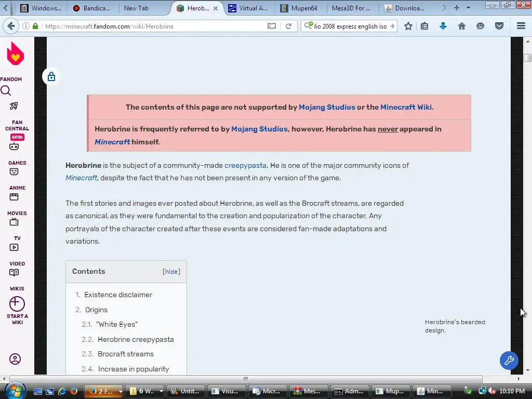Show bookmarks list icon

[x=424, y=26]
